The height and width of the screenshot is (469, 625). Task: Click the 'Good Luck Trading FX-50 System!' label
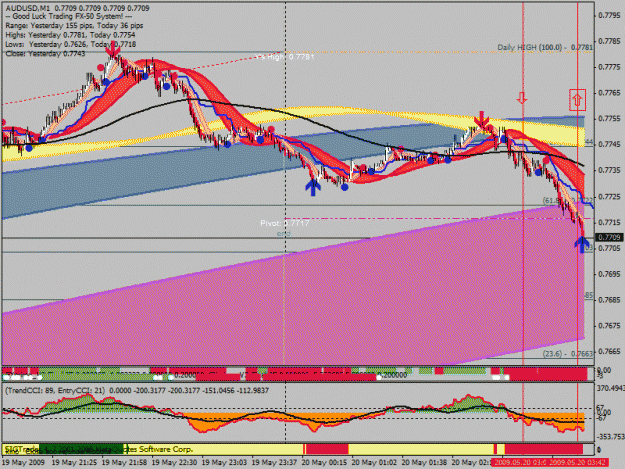click(69, 17)
